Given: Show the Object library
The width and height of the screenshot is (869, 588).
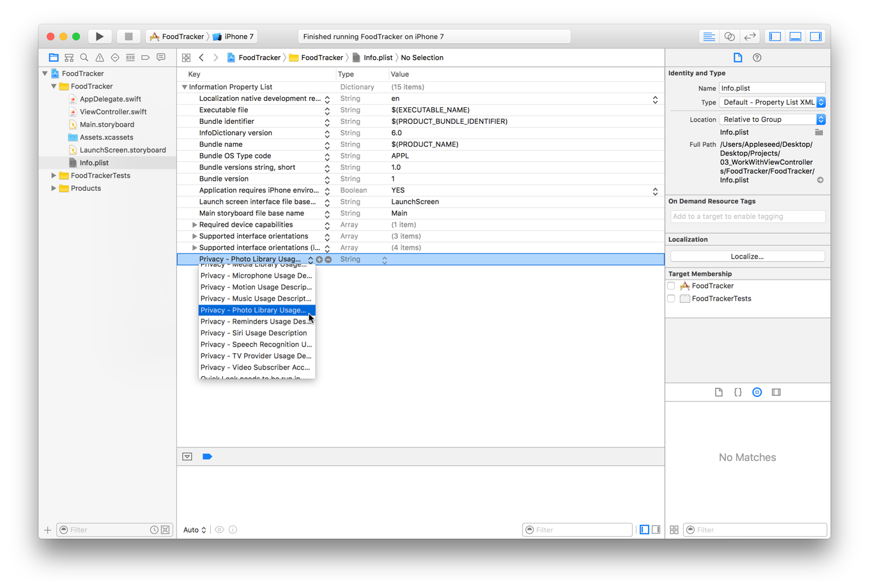Looking at the screenshot, I should pos(757,392).
